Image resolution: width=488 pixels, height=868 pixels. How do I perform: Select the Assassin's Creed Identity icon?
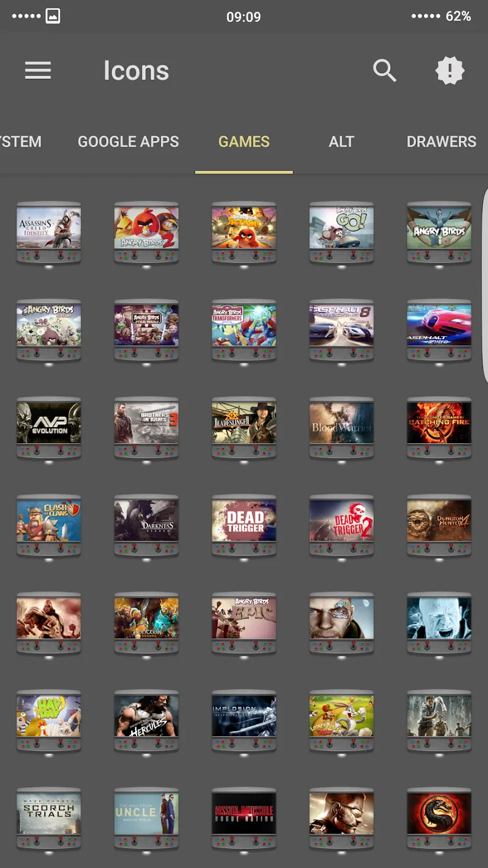point(49,232)
